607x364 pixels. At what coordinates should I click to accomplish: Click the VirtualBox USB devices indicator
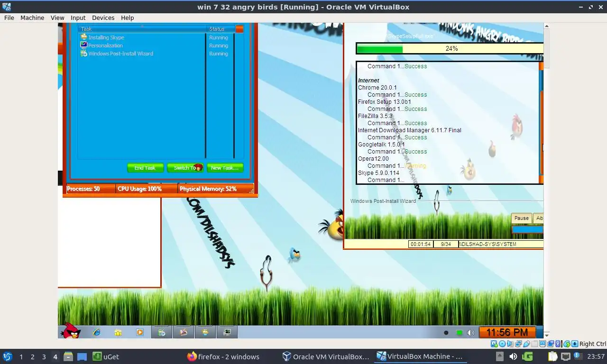pyautogui.click(x=526, y=344)
